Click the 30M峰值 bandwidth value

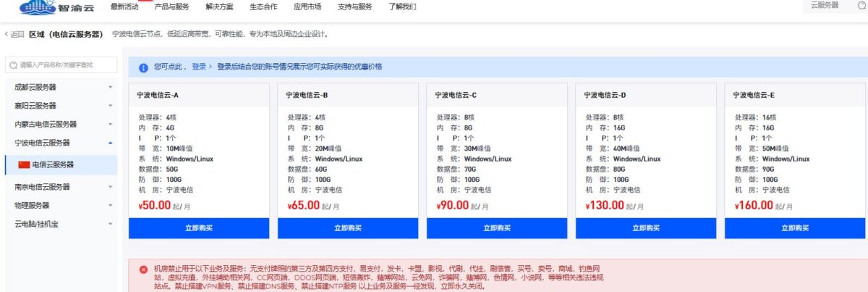[479, 149]
